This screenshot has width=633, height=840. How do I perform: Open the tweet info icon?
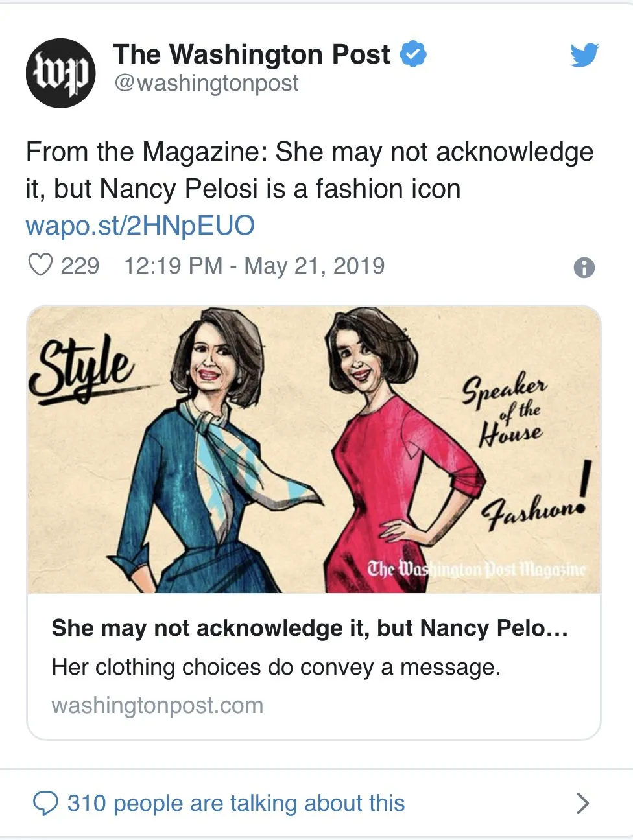pos(584,268)
